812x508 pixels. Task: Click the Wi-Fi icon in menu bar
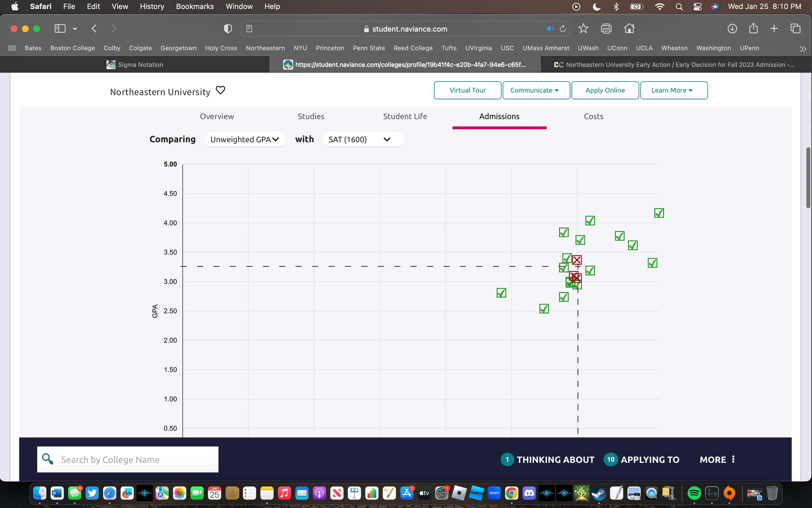pyautogui.click(x=659, y=6)
